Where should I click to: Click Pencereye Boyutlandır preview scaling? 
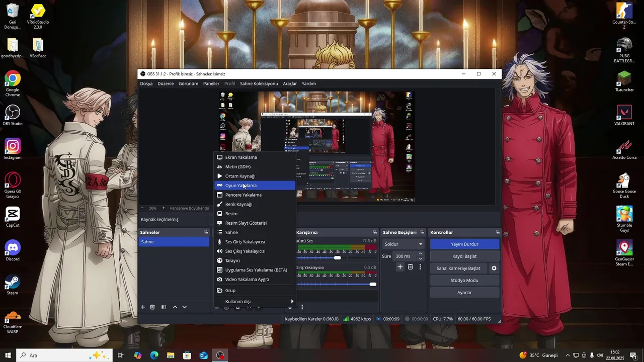coord(190,208)
